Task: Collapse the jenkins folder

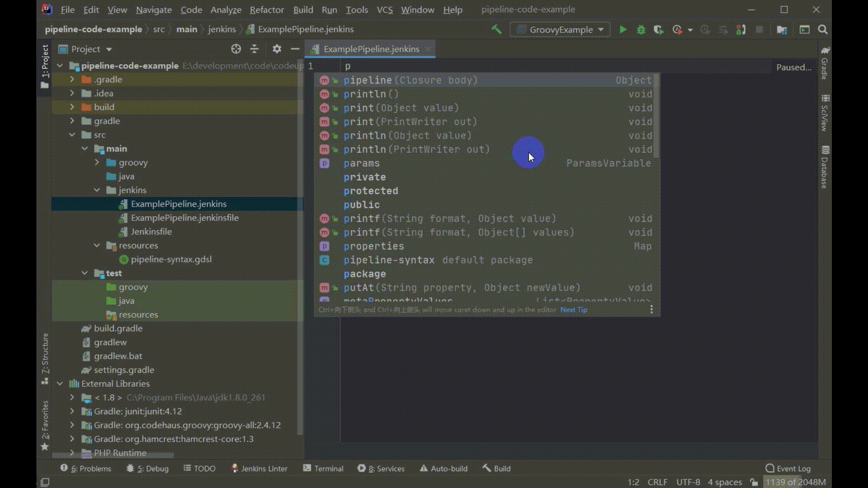Action: (x=97, y=190)
